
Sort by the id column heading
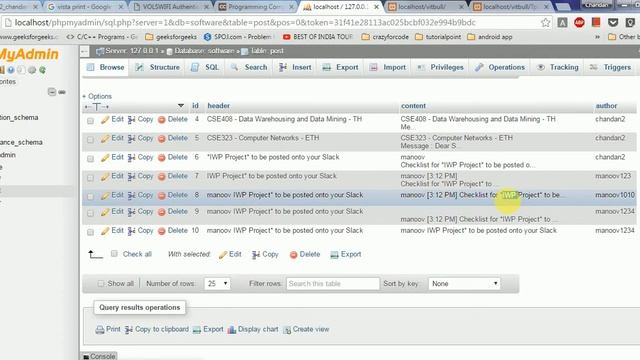[x=196, y=106]
